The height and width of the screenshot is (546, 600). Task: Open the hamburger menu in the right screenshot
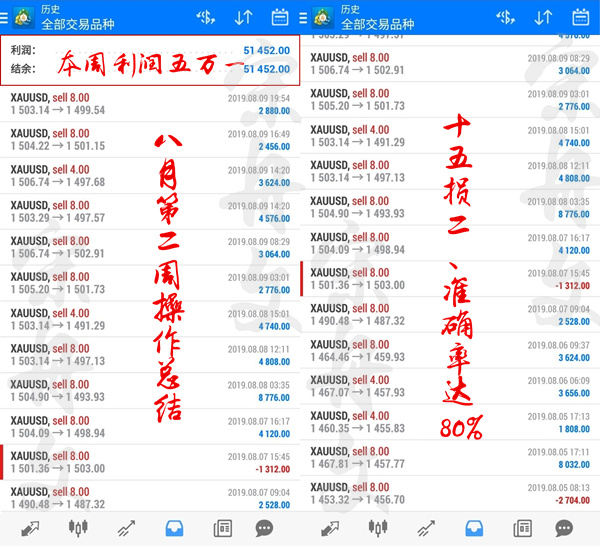tap(303, 18)
